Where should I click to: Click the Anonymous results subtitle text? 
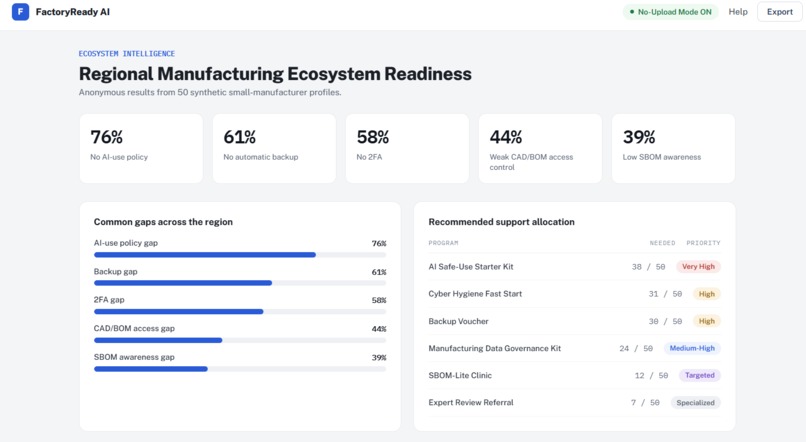click(x=210, y=93)
